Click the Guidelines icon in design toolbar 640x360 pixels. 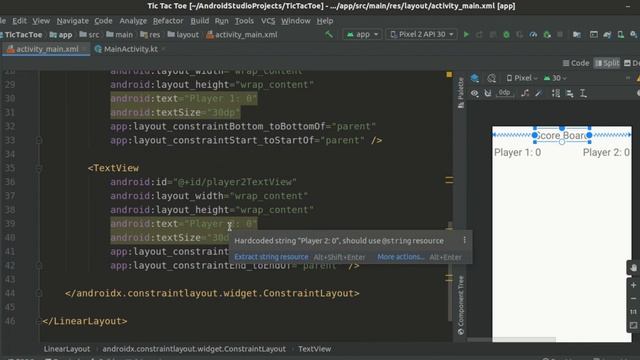[583, 93]
